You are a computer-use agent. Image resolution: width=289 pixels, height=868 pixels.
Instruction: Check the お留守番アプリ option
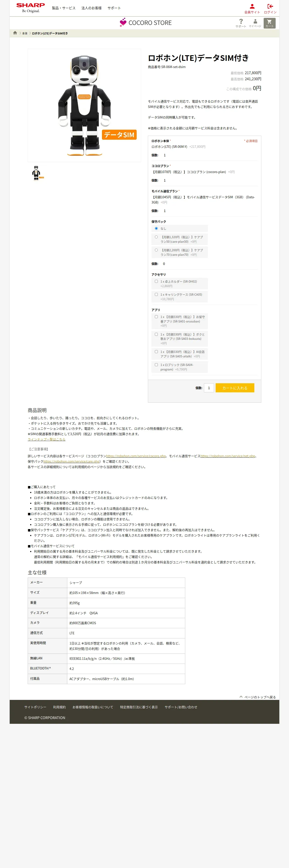tap(156, 317)
